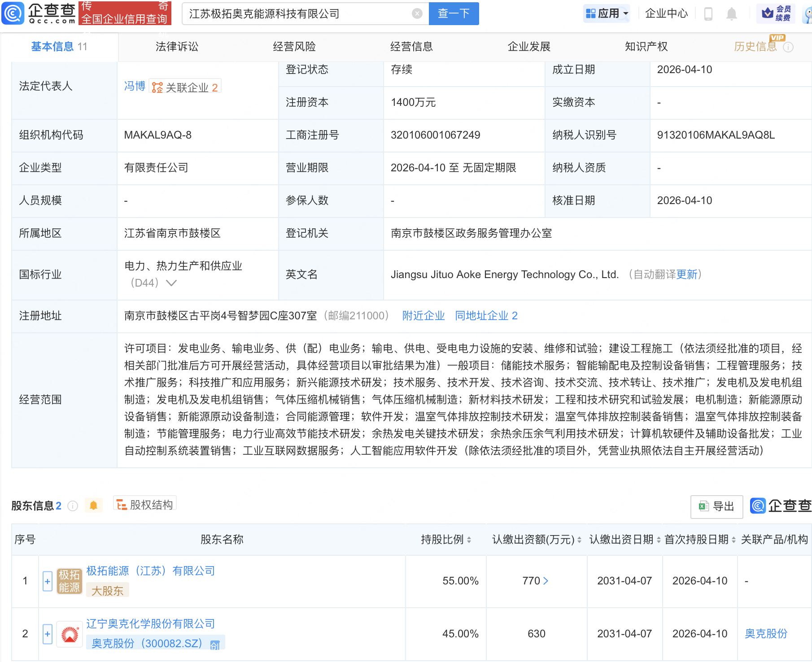Expand shareholder row for 辽宁奥克化学股份有限公司
812x662 pixels.
[48, 634]
